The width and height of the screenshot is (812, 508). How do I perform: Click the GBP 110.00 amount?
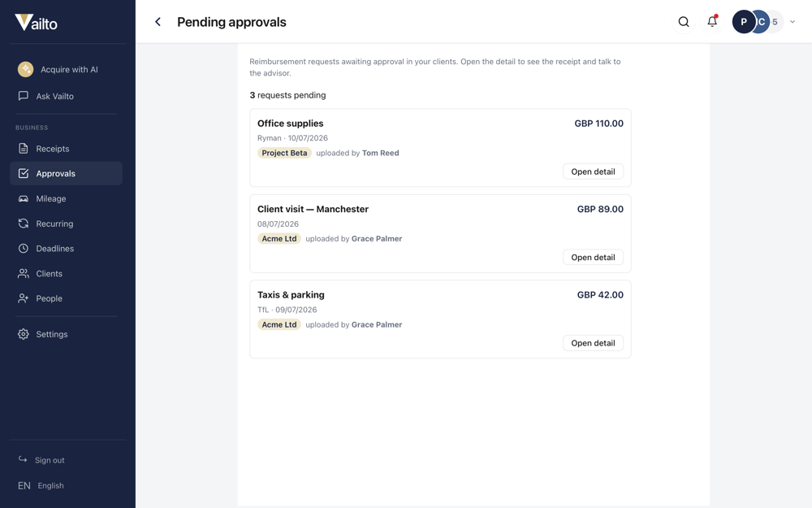(x=598, y=124)
